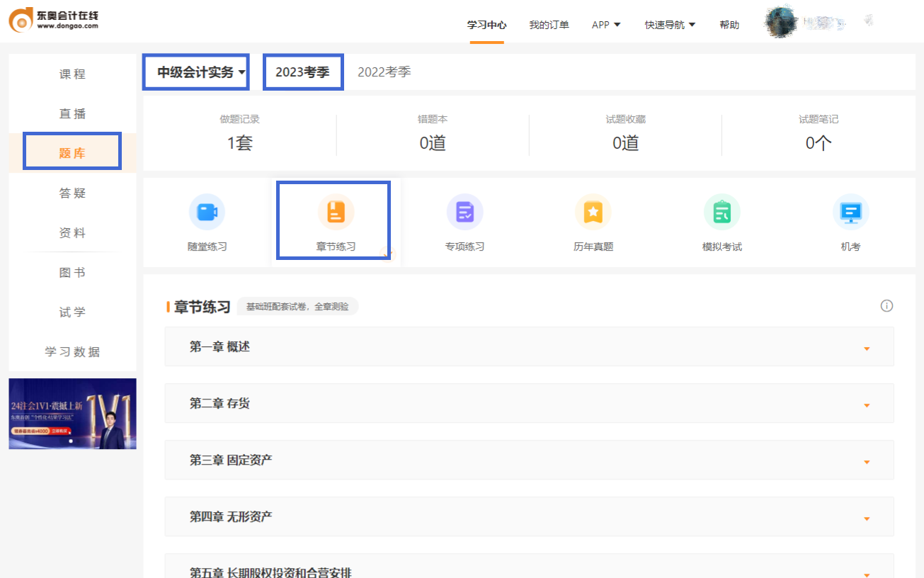Click the user avatar photo
The image size is (924, 578).
(780, 21)
